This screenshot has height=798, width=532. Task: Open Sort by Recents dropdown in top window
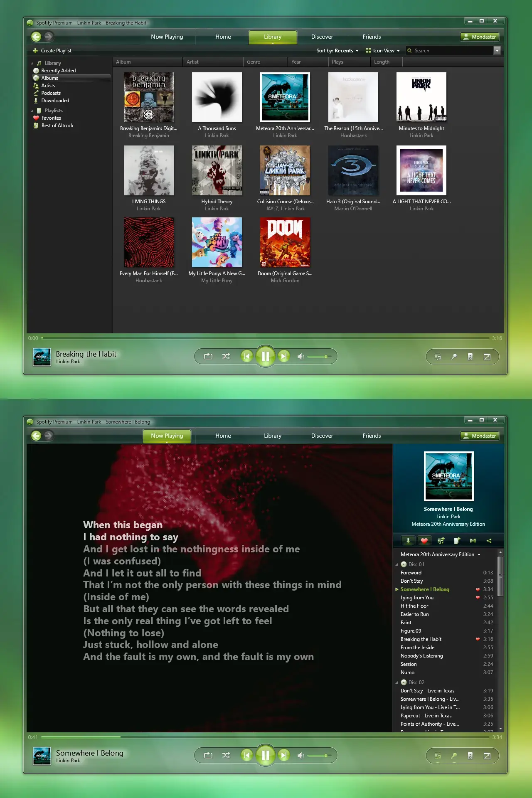(x=337, y=51)
